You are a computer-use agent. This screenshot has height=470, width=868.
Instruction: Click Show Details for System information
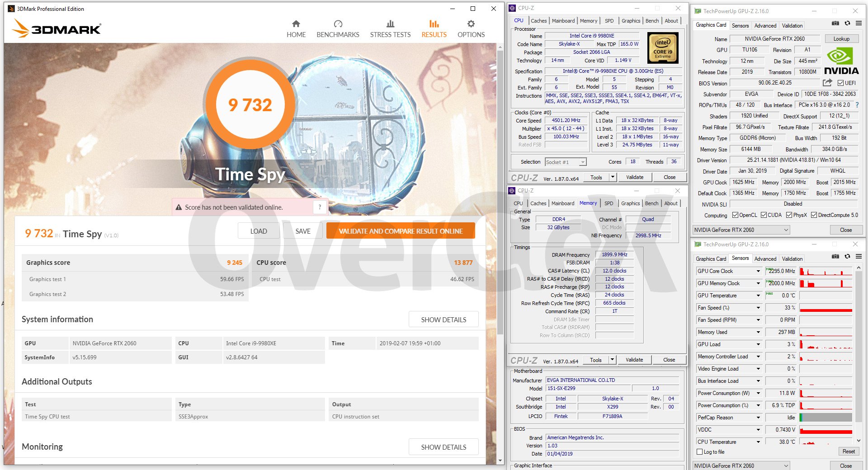coord(443,320)
